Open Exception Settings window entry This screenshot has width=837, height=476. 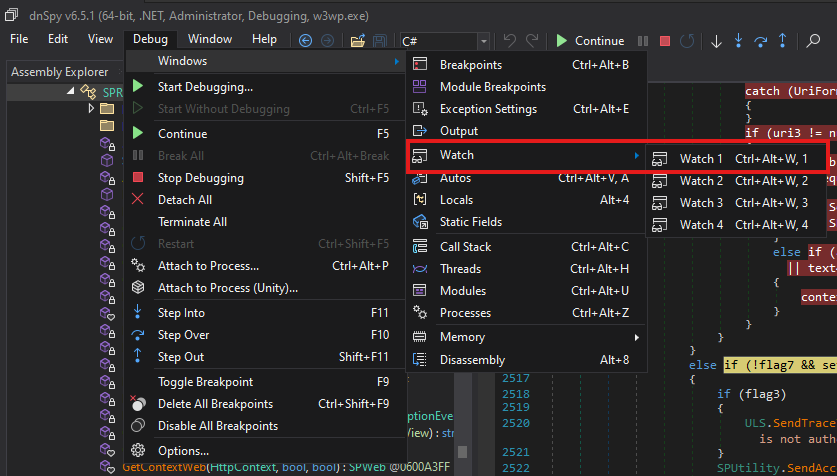coord(526,109)
